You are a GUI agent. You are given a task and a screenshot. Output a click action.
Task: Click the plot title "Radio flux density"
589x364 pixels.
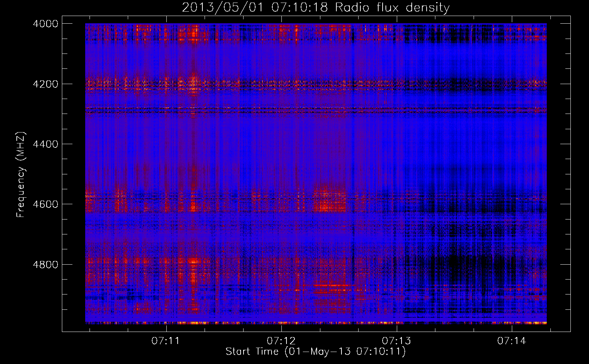click(392, 8)
